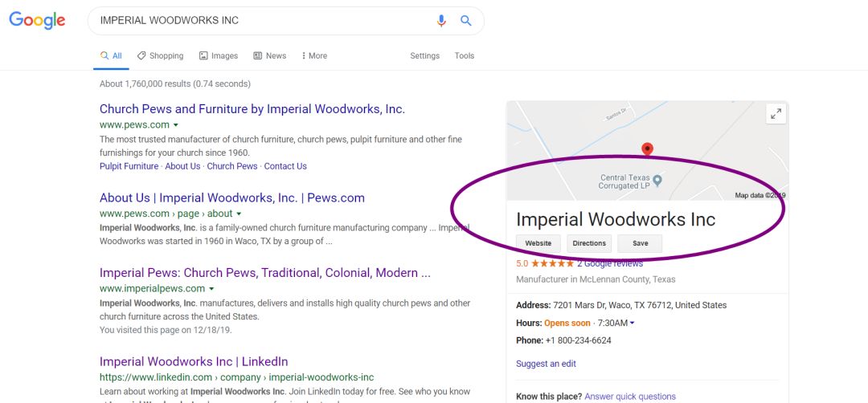Click the Google logo
The height and width of the screenshot is (403, 868).
coord(37,21)
